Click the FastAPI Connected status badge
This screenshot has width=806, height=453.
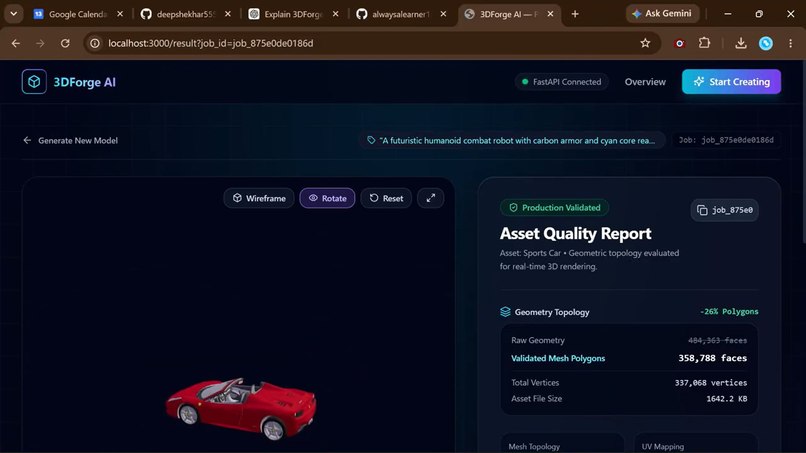click(561, 82)
